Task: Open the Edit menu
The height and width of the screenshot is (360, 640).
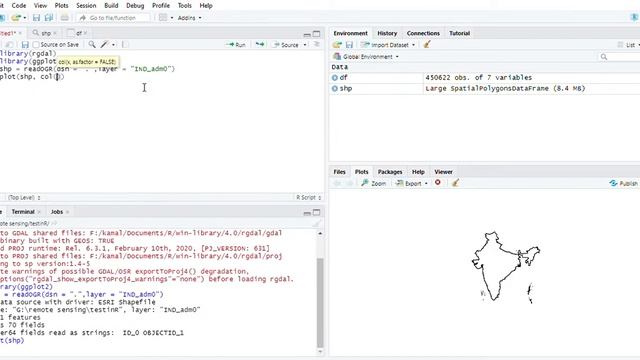Action: click(2, 6)
